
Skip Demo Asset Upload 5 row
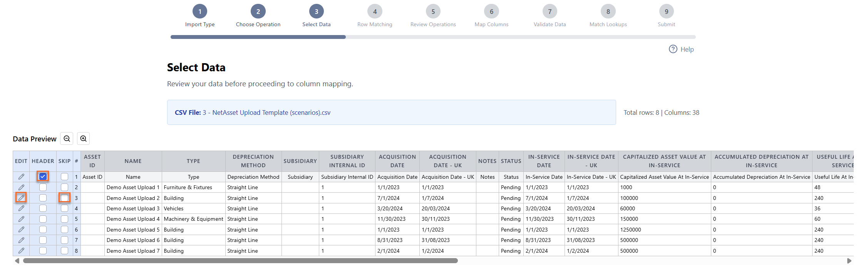[64, 230]
